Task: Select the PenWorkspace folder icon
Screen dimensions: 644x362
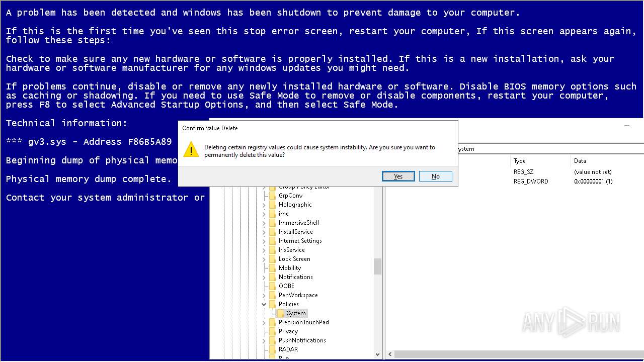Action: (272, 295)
